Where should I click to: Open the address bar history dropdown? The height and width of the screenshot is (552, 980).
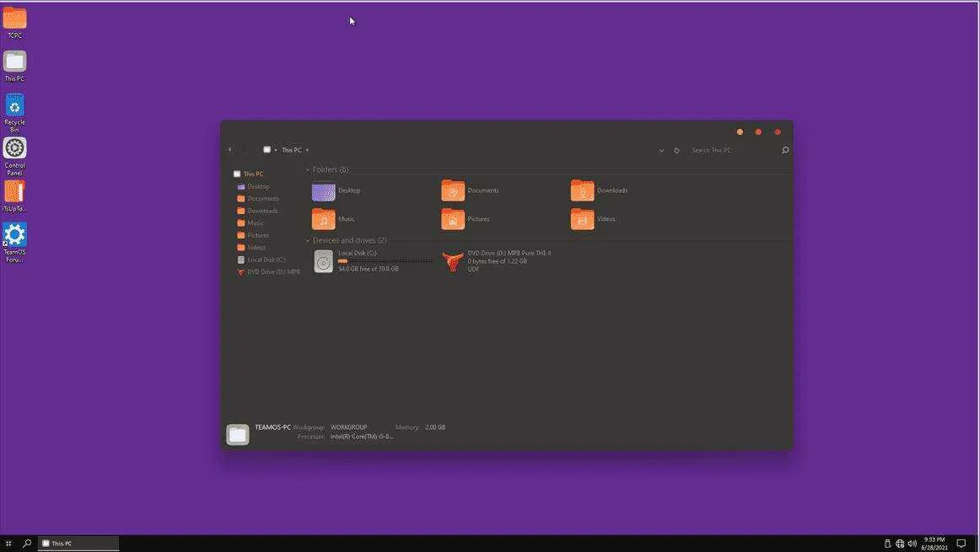click(661, 151)
